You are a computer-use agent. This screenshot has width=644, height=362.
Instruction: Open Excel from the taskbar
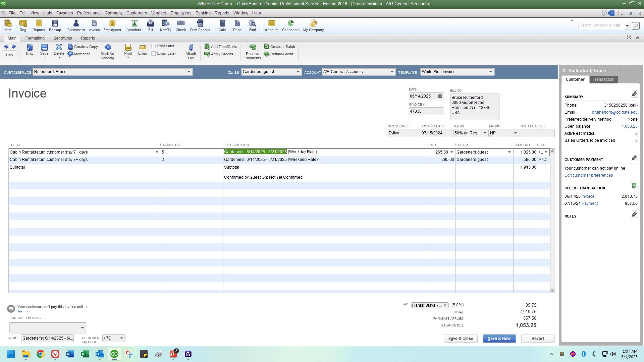pyautogui.click(x=85, y=354)
